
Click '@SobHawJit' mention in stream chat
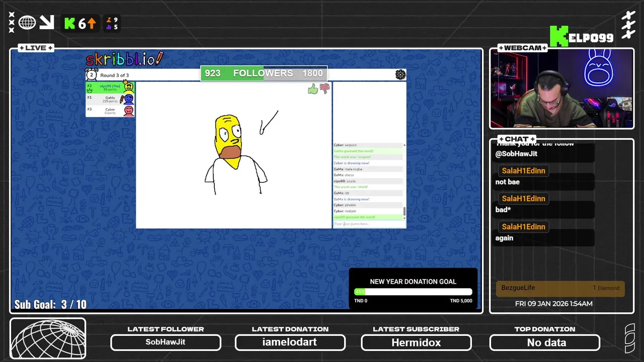[x=516, y=154]
